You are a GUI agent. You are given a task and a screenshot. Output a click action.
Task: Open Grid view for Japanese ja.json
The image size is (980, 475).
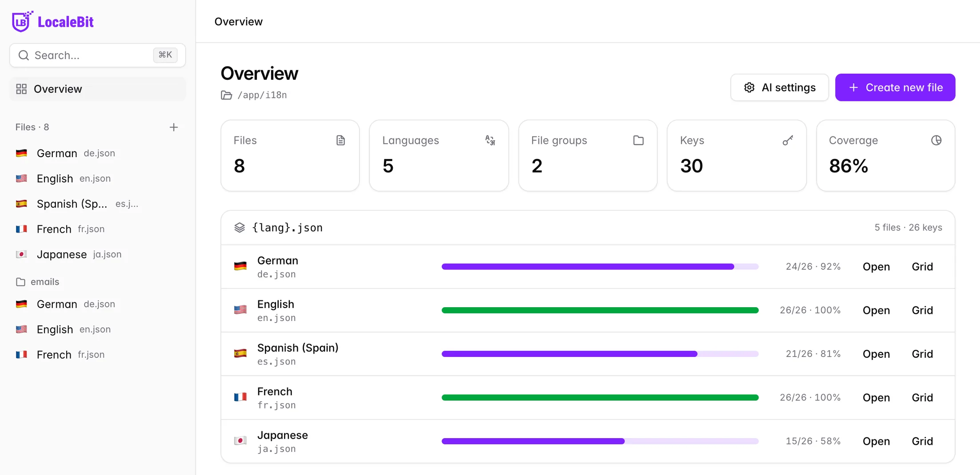coord(922,441)
